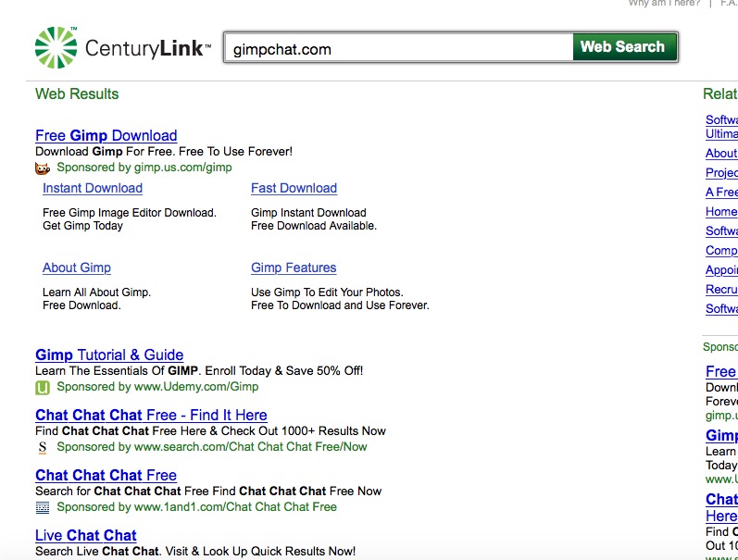Visit the Gimp Features link

(294, 268)
